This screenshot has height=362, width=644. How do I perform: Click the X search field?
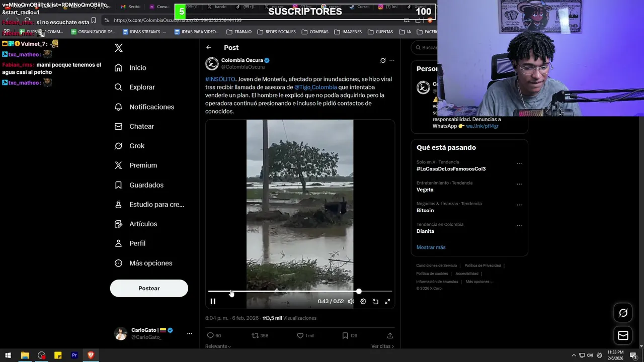click(x=424, y=48)
